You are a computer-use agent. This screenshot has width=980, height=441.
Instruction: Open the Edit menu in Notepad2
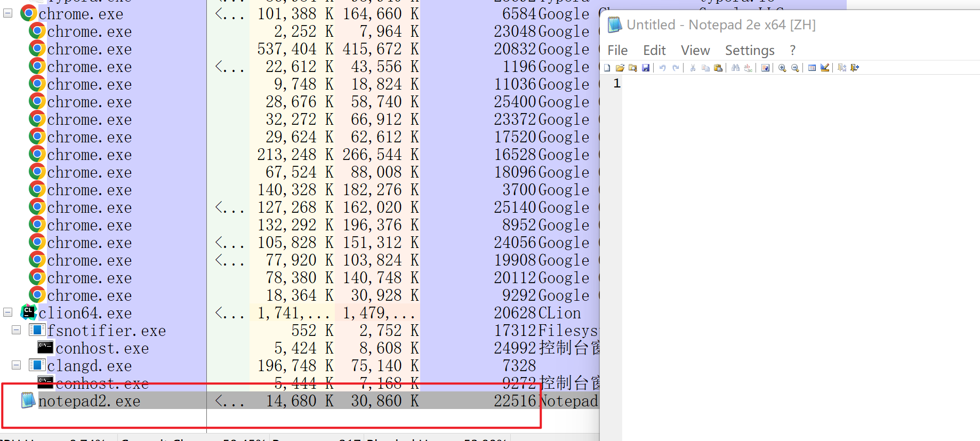pyautogui.click(x=654, y=50)
